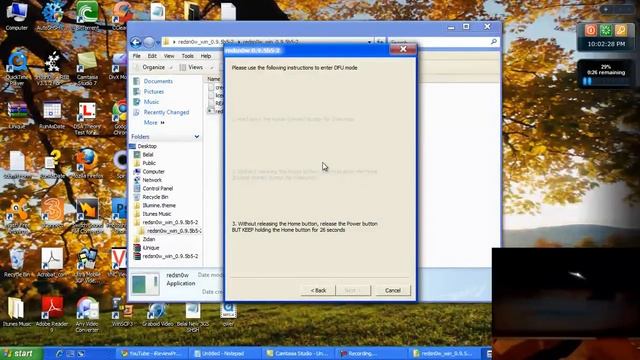Launch Adobe Reader 9 from the desktop

[52, 314]
